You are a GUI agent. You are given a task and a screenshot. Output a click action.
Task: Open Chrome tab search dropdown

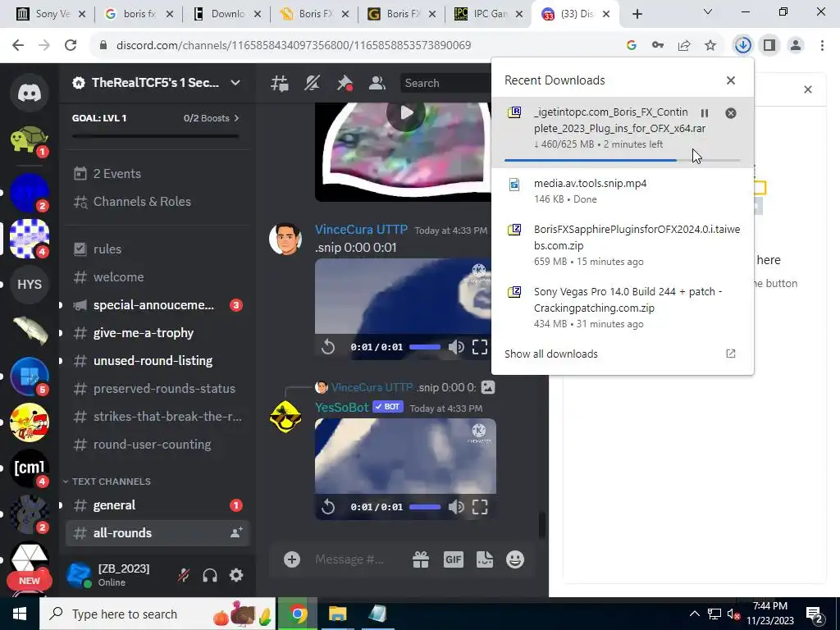(x=708, y=11)
